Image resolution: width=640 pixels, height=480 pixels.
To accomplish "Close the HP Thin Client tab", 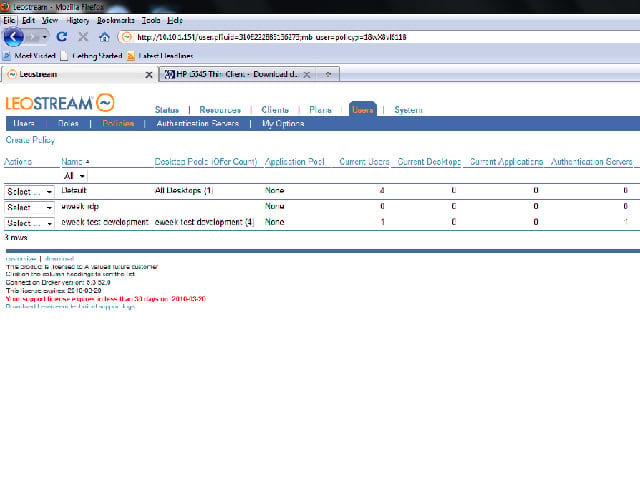I will 307,75.
